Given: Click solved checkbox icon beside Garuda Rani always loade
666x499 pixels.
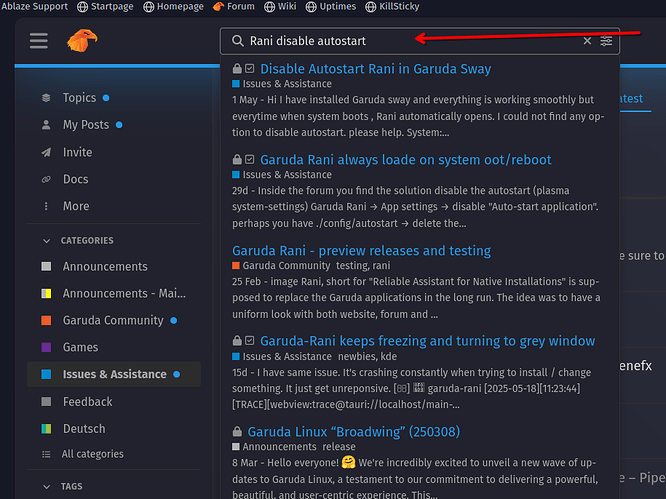Looking at the screenshot, I should 250,159.
